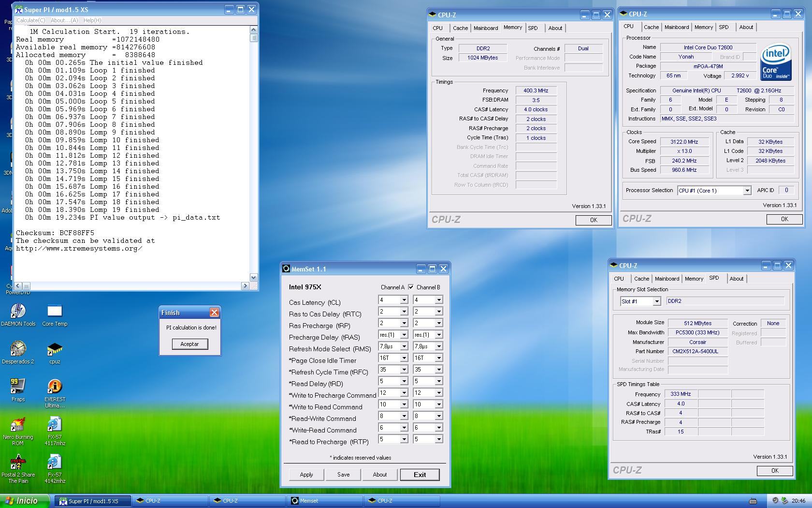Expand Cas Latency (tCL) Channel A dropdown
This screenshot has height=508, width=812.
pyautogui.click(x=404, y=300)
